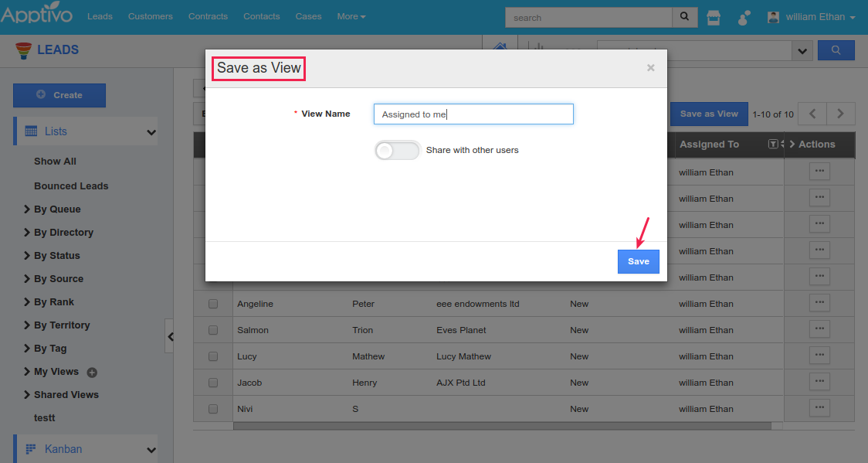
Task: Click the previous page arrow
Action: click(812, 114)
